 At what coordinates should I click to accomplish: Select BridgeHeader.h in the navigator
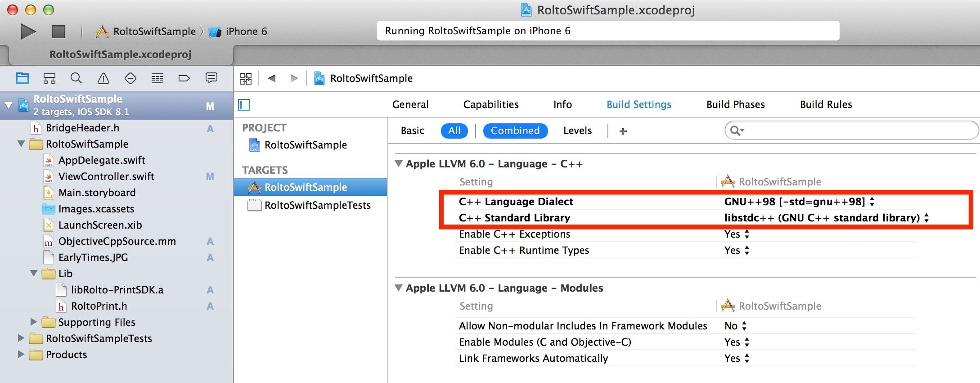tap(82, 128)
